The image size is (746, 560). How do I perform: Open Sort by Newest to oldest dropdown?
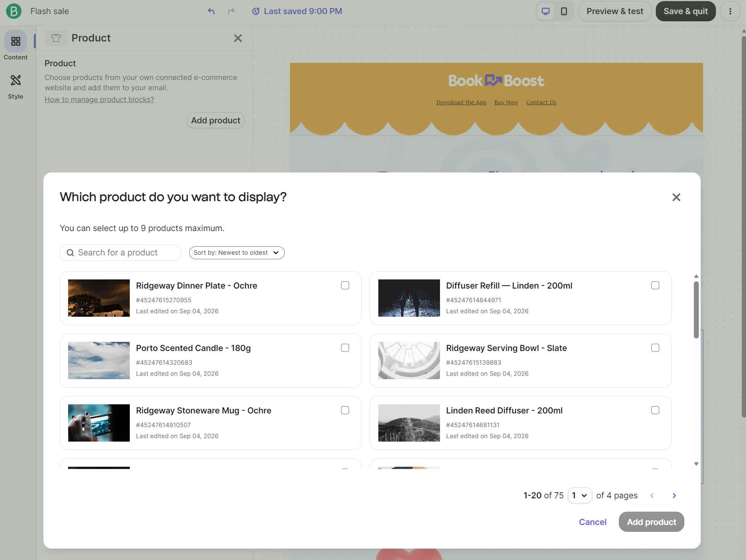pos(237,253)
